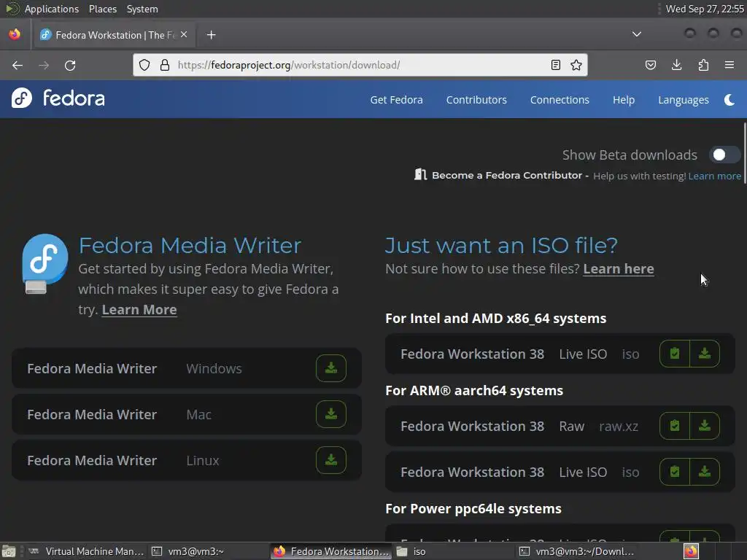
Task: Verify checksum for aarch64 Live ISO
Action: click(x=675, y=472)
